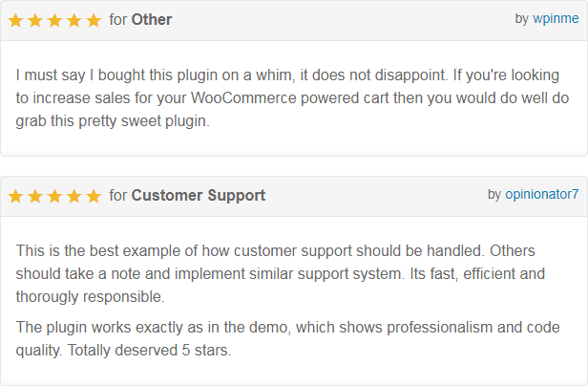Click the 'by' label next to wpinme
The width and height of the screenshot is (588, 386).
(x=521, y=19)
